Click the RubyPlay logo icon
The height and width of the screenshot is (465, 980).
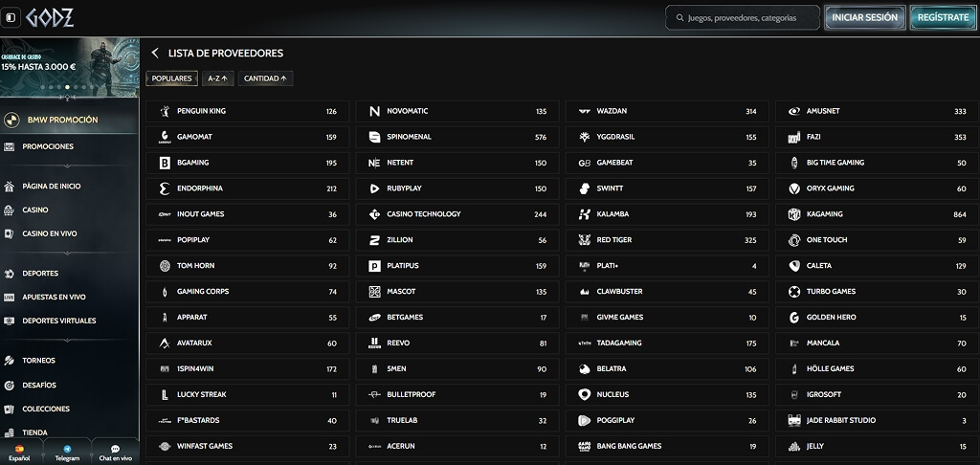374,188
